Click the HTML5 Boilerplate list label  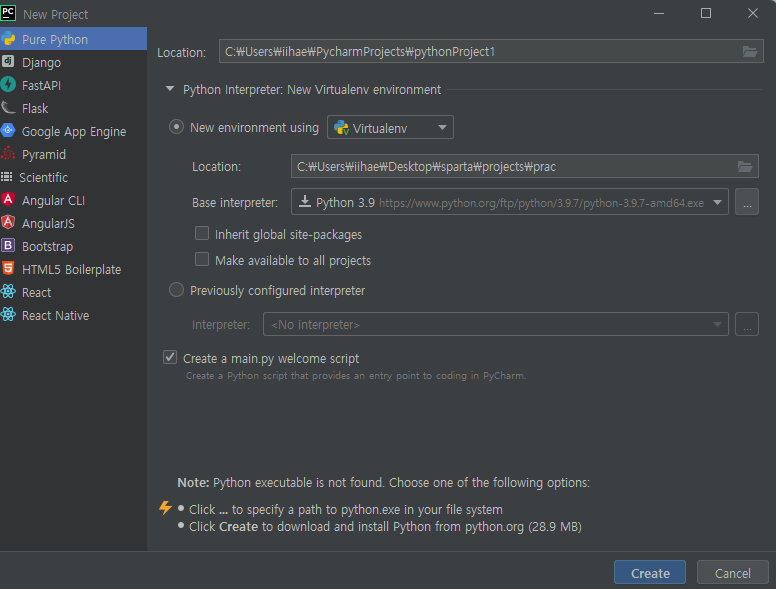pos(71,269)
